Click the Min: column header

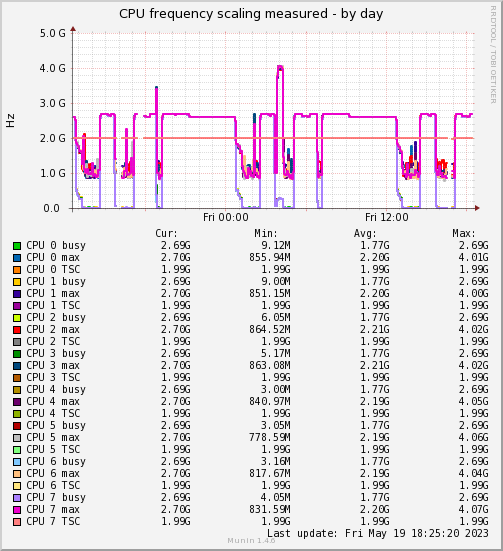(266, 233)
